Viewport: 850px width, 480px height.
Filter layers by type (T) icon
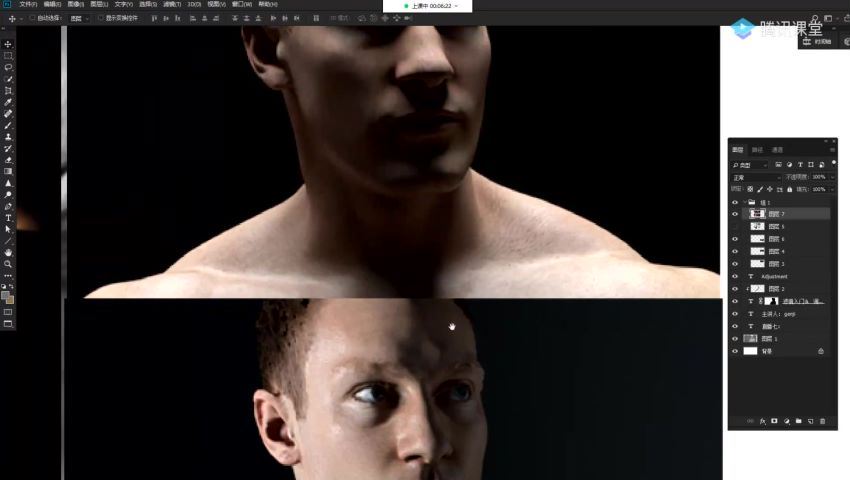[800, 165]
